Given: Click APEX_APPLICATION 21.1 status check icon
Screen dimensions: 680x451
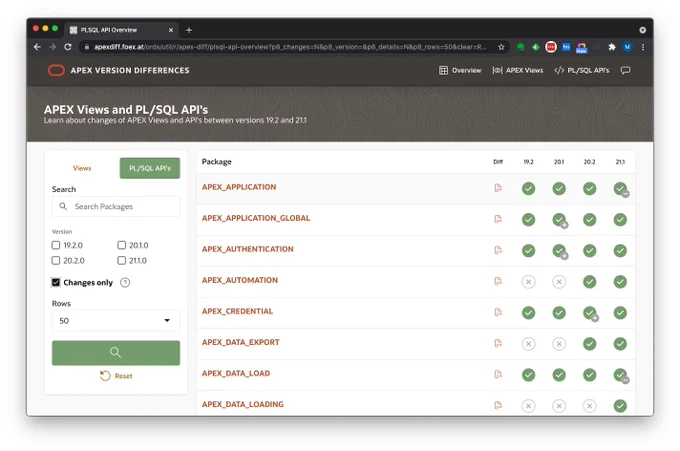Looking at the screenshot, I should [x=621, y=189].
